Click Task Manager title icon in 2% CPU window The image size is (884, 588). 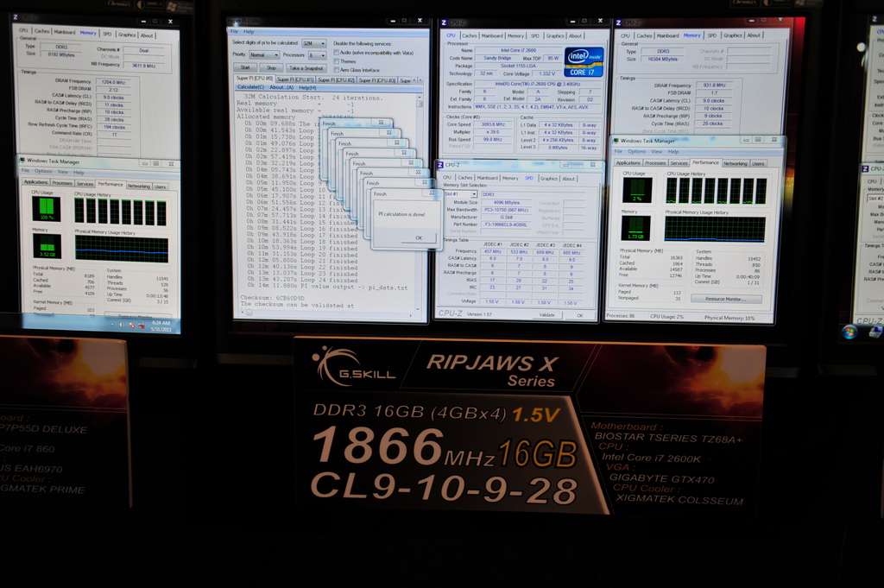pos(616,141)
